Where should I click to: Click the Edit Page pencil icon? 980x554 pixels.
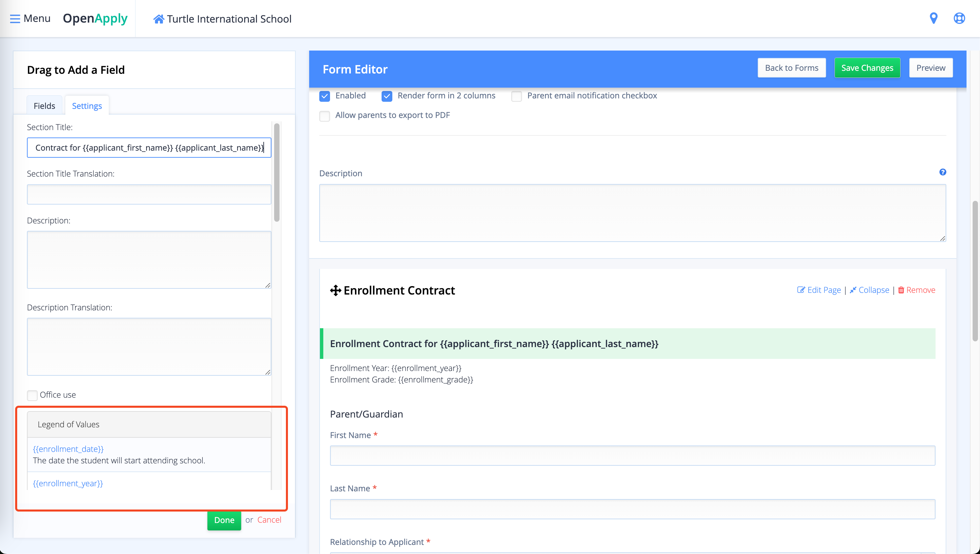coord(801,290)
